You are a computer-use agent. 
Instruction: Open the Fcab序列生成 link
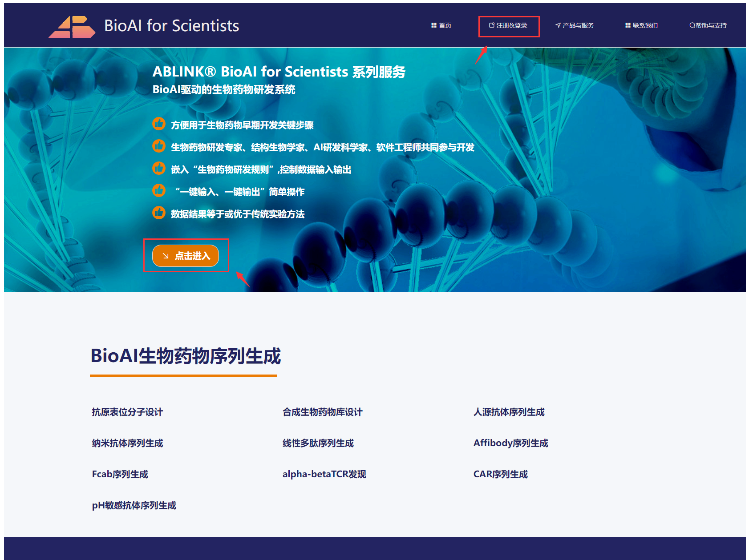[x=120, y=474]
